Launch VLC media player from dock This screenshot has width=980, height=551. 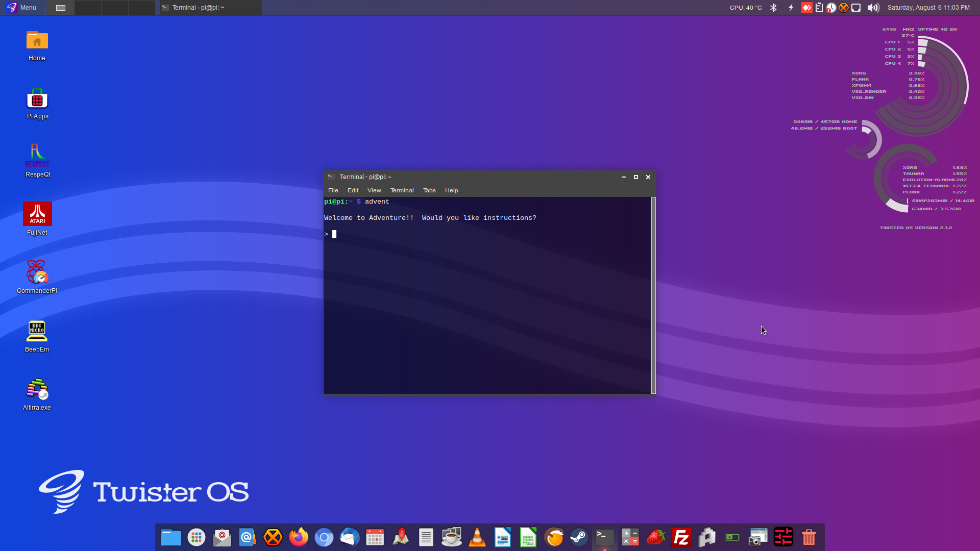click(x=477, y=537)
